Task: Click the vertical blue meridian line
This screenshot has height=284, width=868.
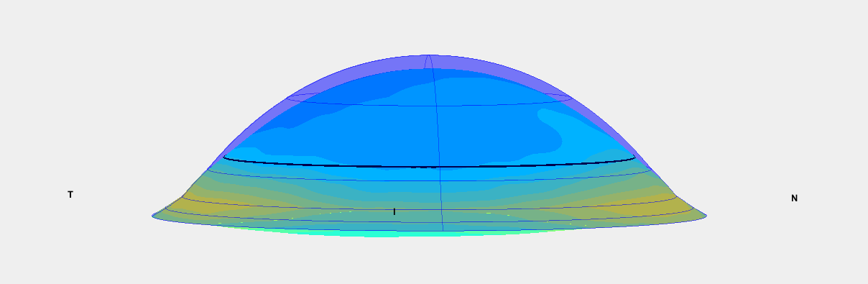Action: pos(436,144)
